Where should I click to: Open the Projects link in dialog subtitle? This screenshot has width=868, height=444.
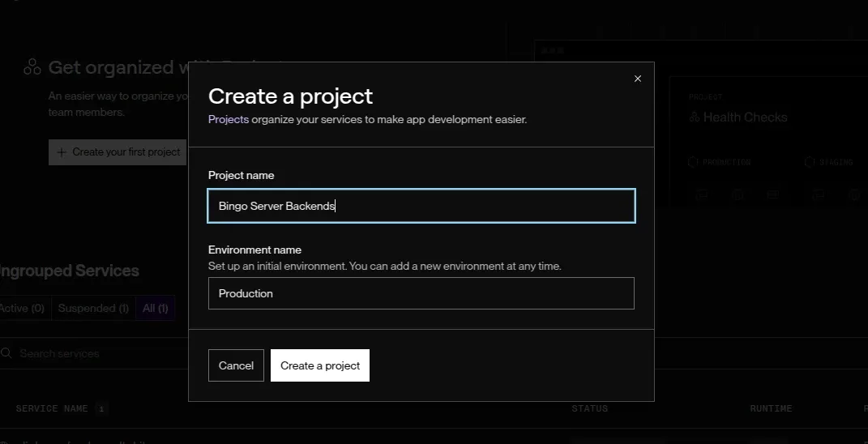pyautogui.click(x=228, y=119)
